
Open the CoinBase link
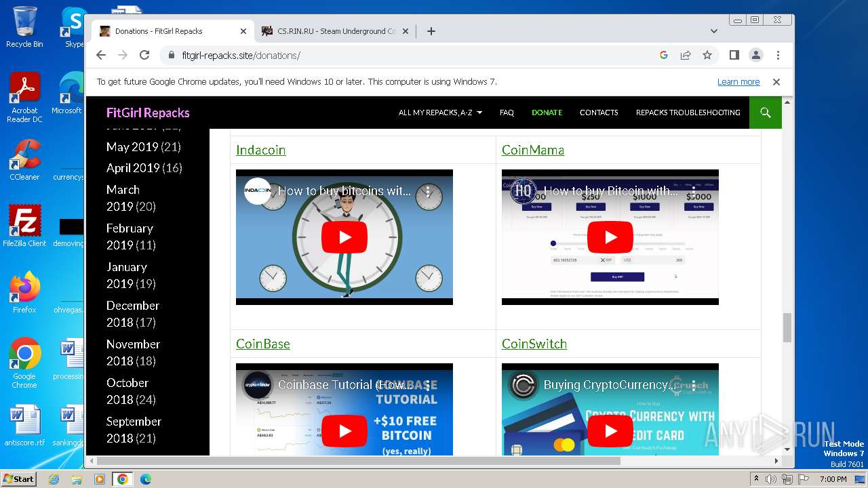(x=263, y=344)
